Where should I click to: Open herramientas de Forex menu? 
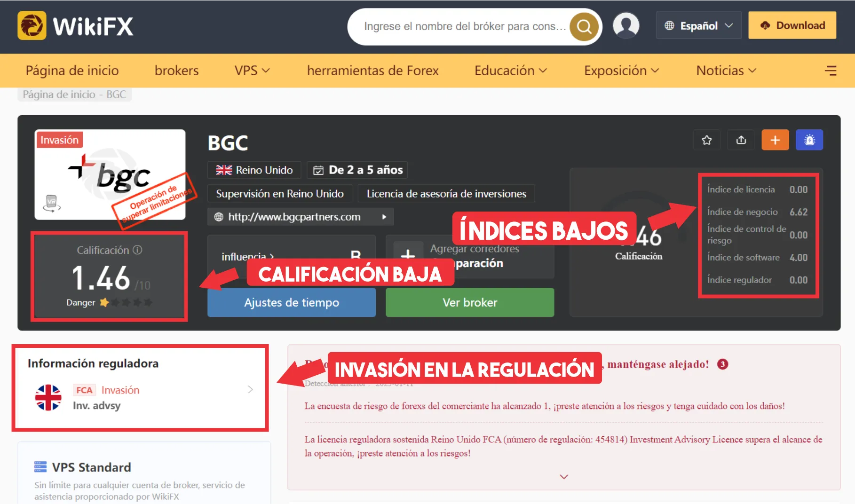coord(373,71)
